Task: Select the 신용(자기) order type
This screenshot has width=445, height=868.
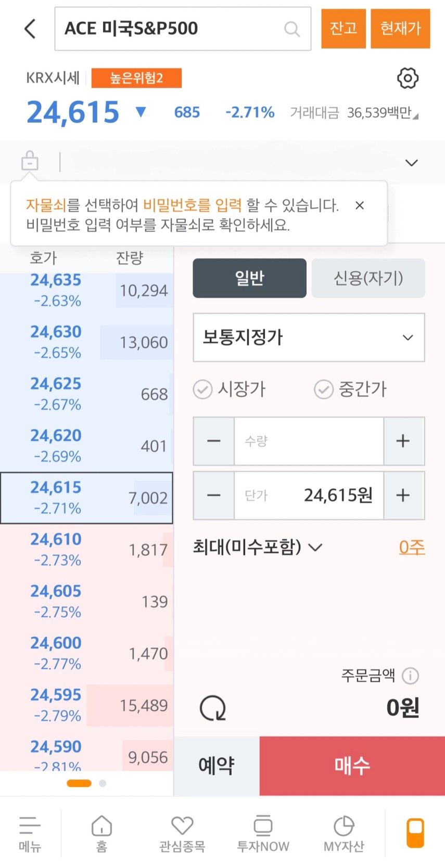Action: tap(368, 278)
